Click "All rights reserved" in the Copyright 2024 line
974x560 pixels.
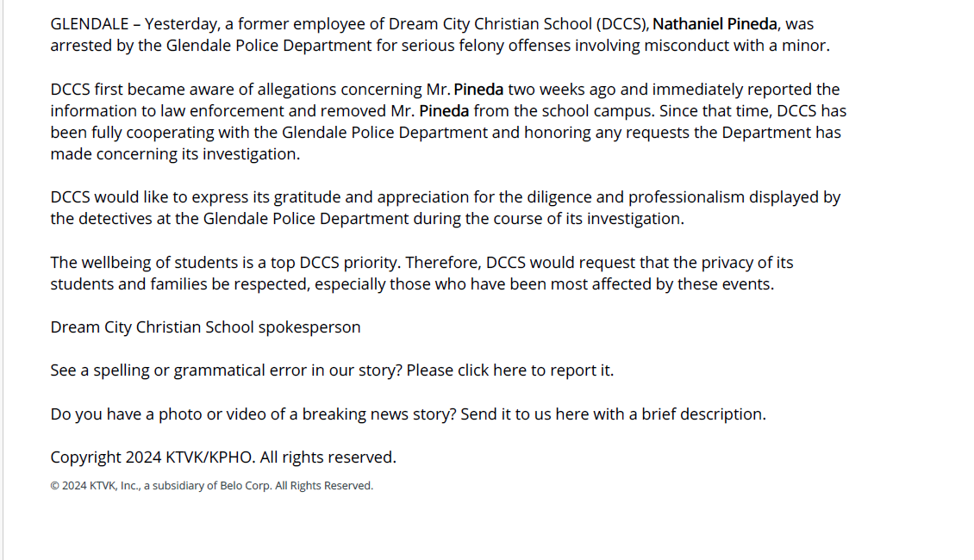pyautogui.click(x=328, y=457)
